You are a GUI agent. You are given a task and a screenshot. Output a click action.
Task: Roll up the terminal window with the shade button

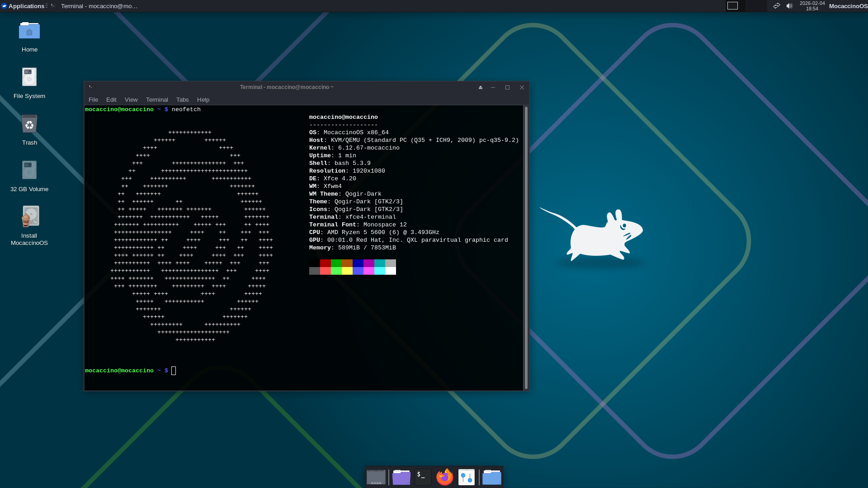pyautogui.click(x=481, y=87)
